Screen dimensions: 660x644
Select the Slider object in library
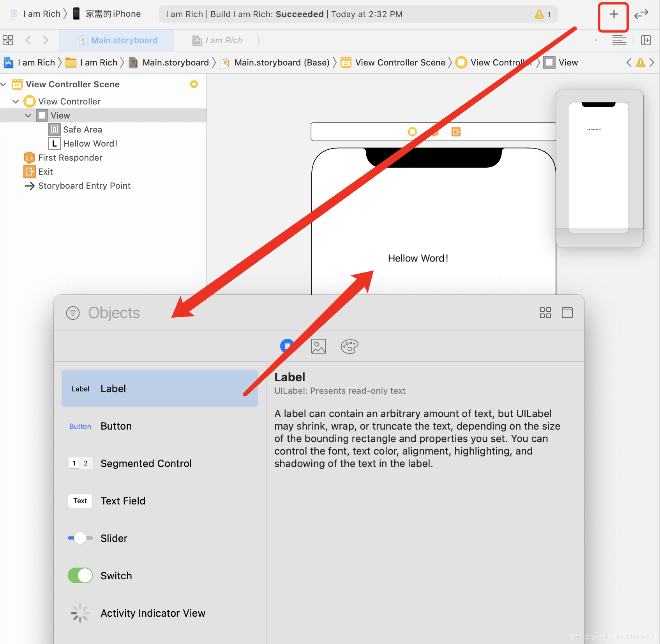[160, 538]
